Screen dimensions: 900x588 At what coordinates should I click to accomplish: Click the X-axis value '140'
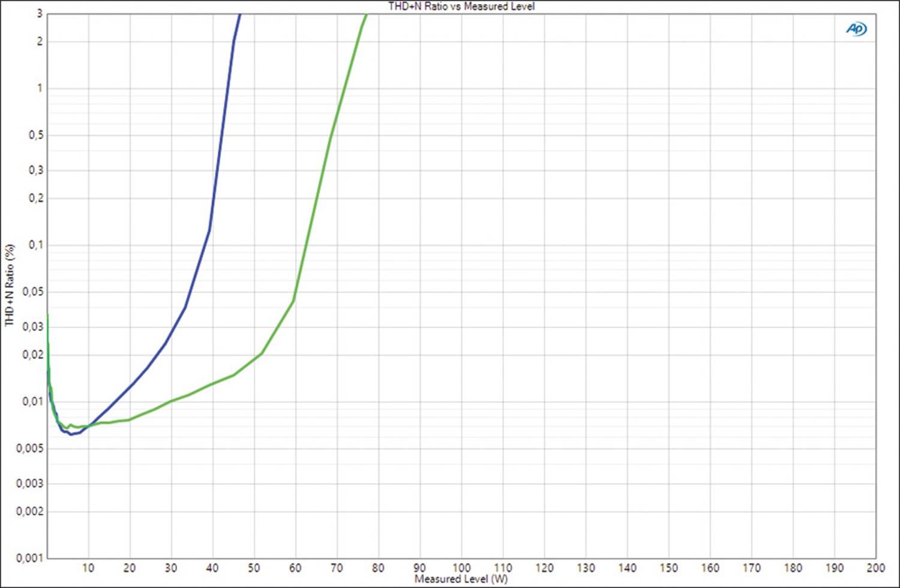[x=627, y=568]
